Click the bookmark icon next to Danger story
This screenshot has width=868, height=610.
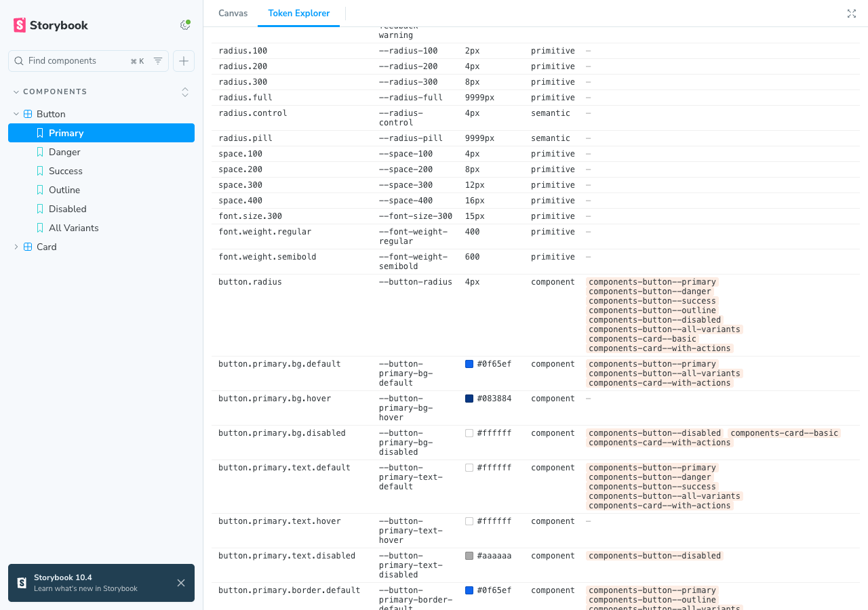40,152
